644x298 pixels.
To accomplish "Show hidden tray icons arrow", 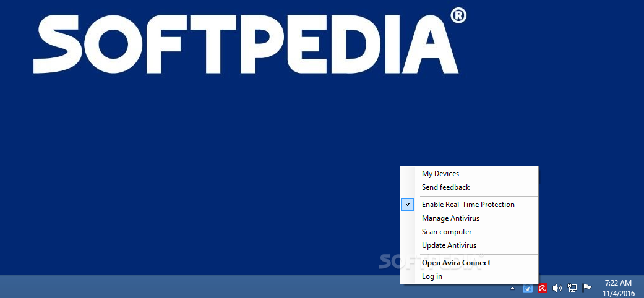I will click(512, 288).
